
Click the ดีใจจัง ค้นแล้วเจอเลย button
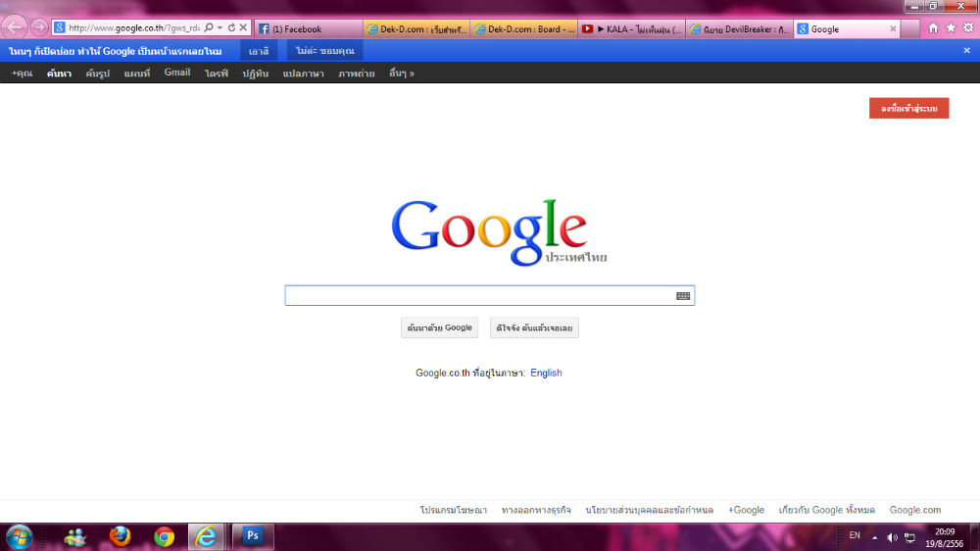point(534,327)
